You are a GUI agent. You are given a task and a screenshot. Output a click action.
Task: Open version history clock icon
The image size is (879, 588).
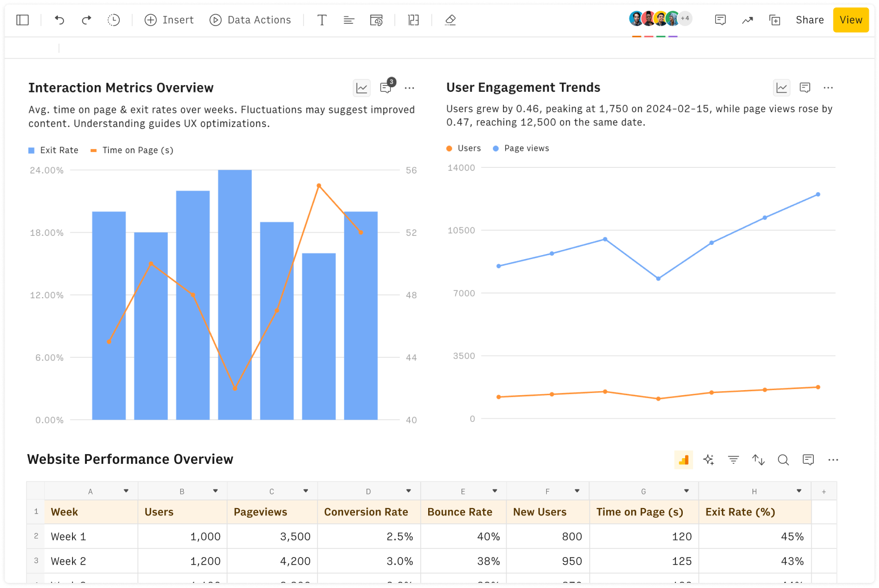[x=114, y=20]
